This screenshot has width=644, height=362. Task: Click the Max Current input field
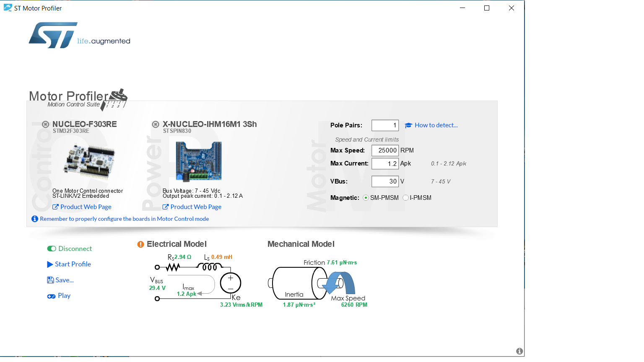[x=385, y=163]
